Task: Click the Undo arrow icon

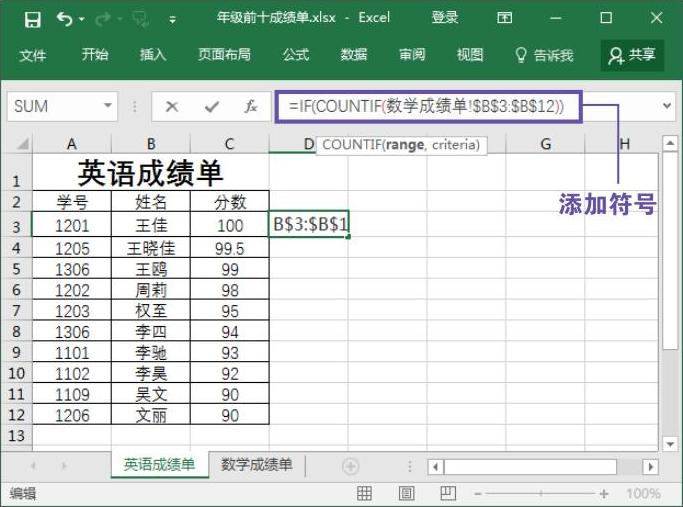Action: 65,18
